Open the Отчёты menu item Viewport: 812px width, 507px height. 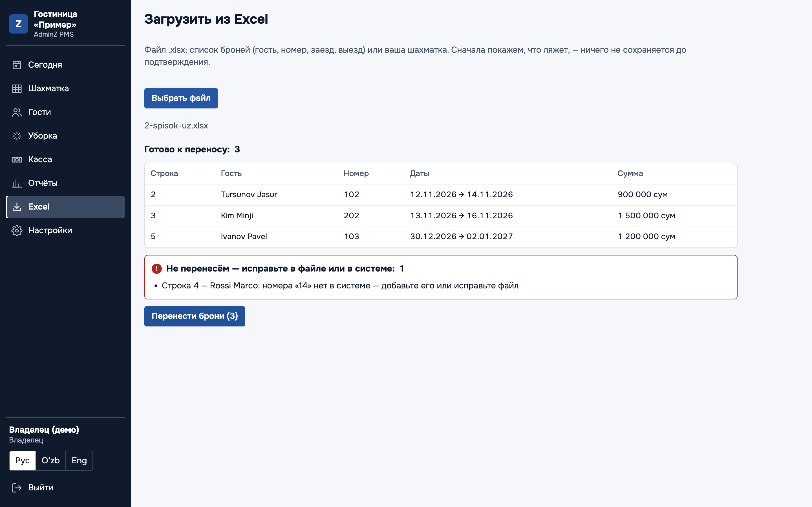click(65, 183)
